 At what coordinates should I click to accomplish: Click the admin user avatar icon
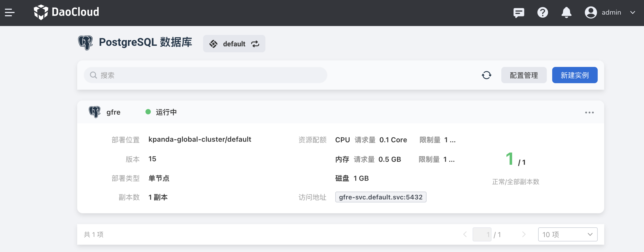[591, 12]
